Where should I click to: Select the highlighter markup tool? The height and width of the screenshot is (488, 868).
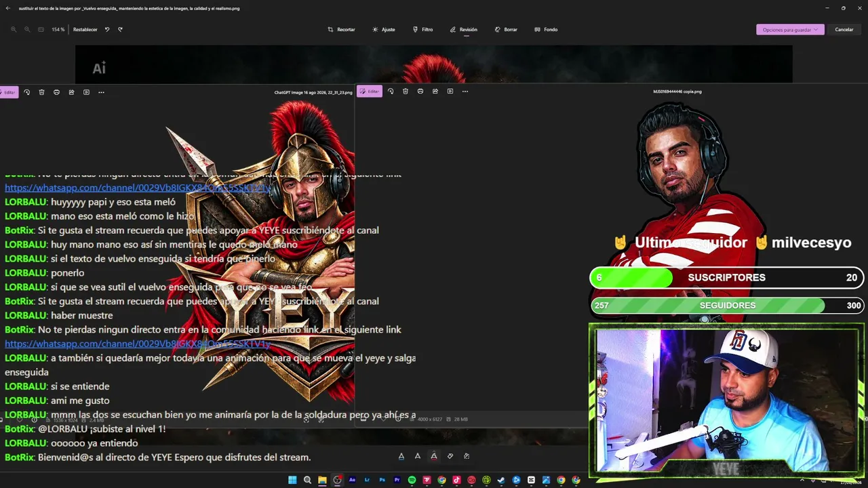click(434, 456)
